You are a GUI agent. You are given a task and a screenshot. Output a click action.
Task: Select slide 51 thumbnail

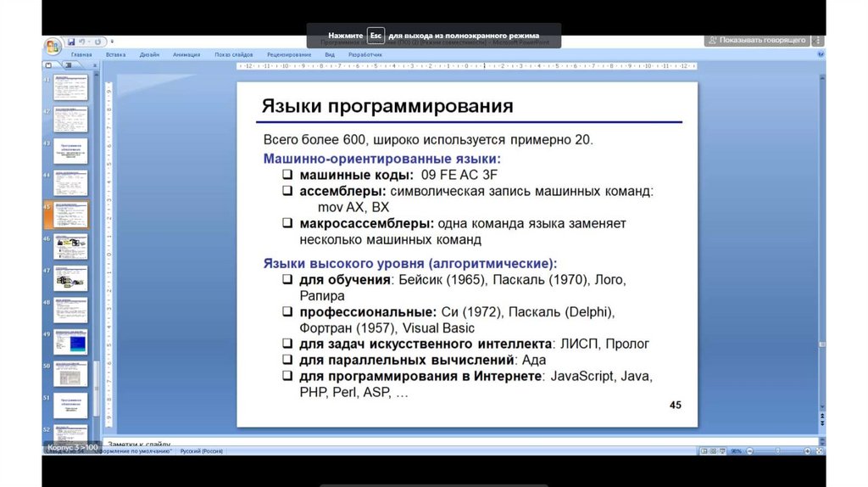point(71,406)
